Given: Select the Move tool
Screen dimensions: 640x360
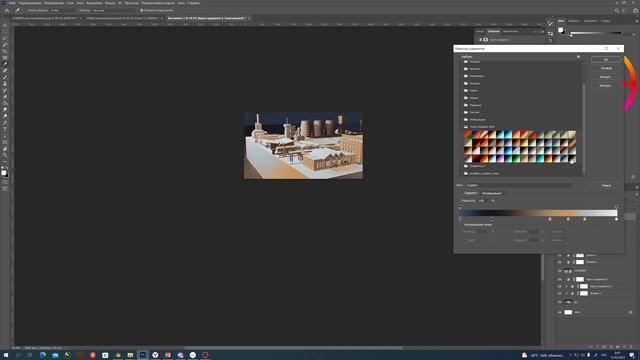Looking at the screenshot, I should 5,25.
